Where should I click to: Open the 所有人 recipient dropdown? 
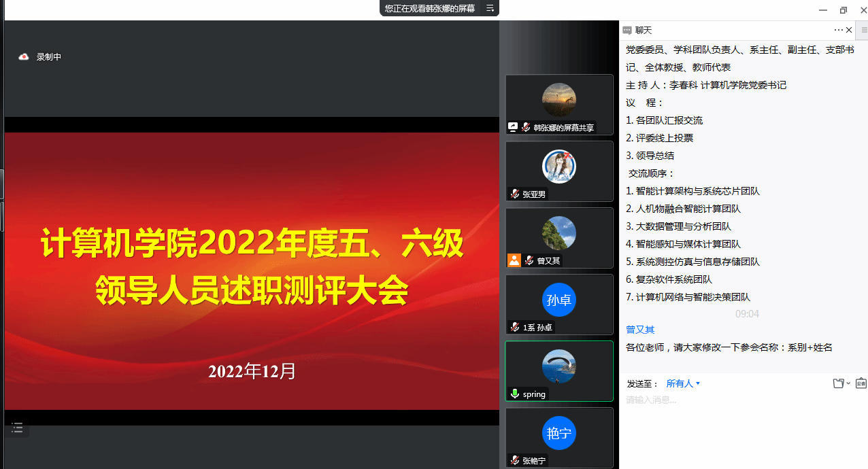pyautogui.click(x=682, y=383)
